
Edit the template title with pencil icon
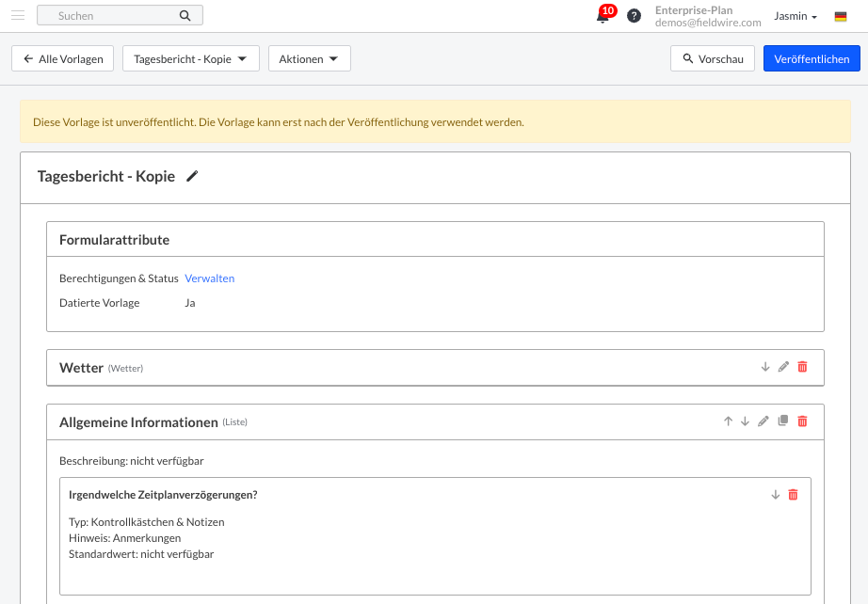point(193,176)
